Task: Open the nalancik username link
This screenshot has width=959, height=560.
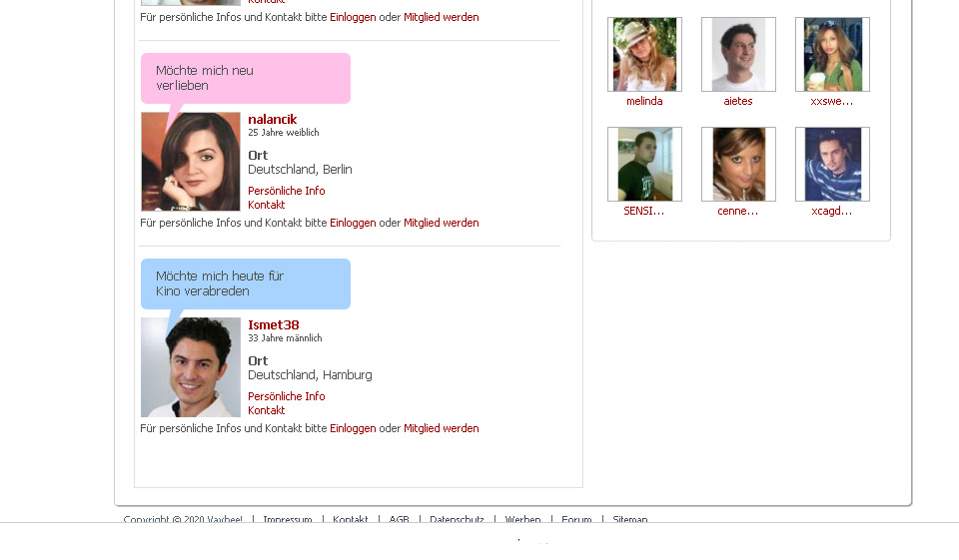Action: point(272,120)
